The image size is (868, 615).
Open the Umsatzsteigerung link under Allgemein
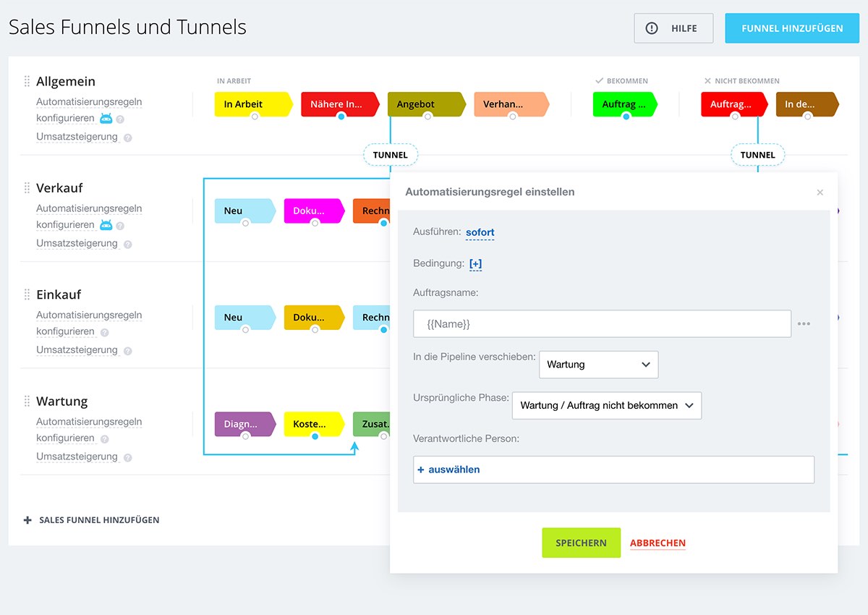click(x=77, y=137)
